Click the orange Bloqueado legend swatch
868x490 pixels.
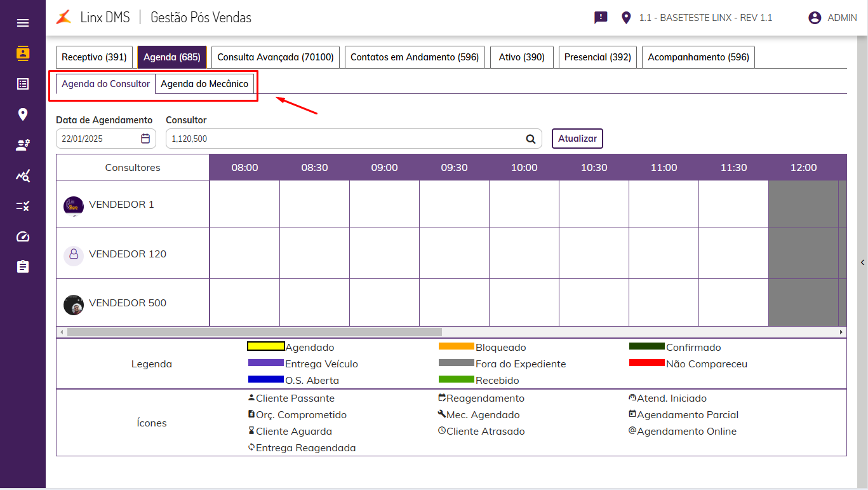(x=457, y=346)
